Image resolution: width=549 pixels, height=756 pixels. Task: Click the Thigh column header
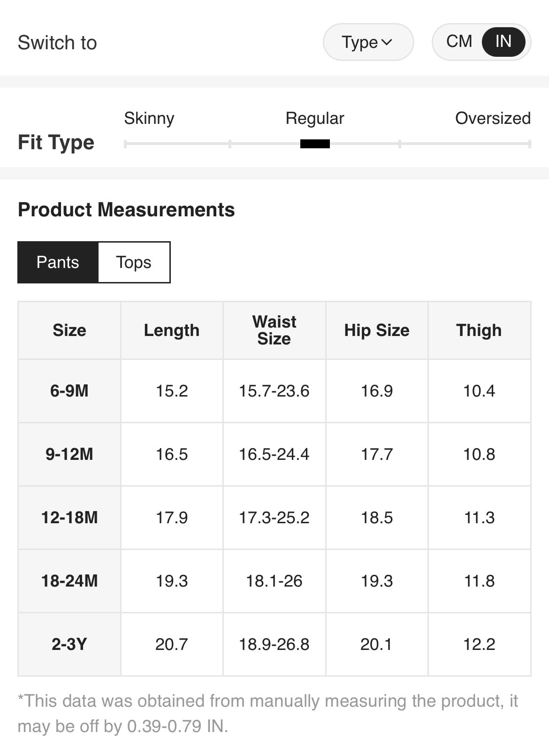(479, 330)
